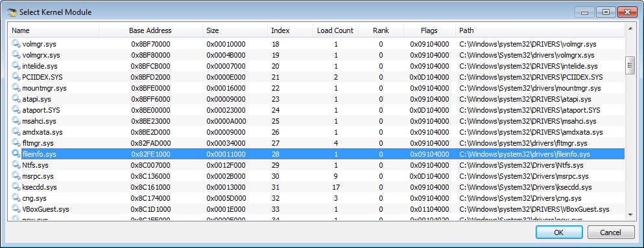Click the highlighted fileinfo.sys name

click(x=39, y=154)
